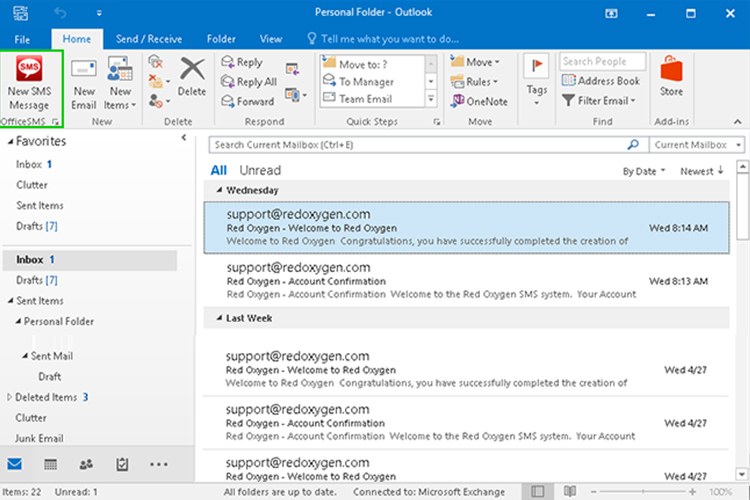This screenshot has width=750, height=500.
Task: Collapse the Personal Folder tree node
Action: [x=18, y=321]
